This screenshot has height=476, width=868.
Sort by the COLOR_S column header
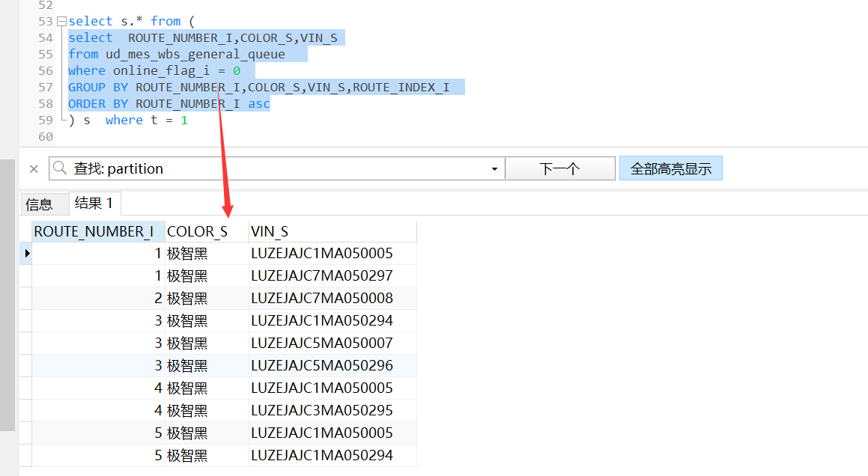pyautogui.click(x=196, y=231)
